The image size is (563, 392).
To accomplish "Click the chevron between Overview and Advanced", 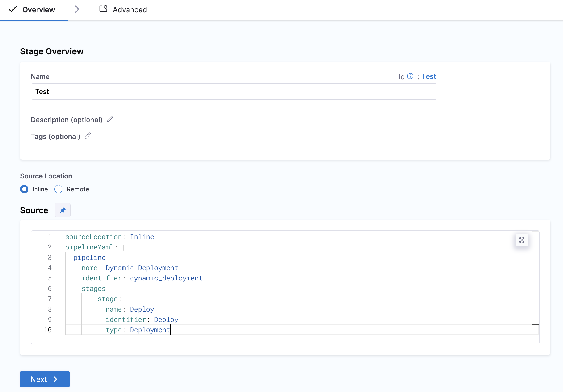I will point(77,9).
